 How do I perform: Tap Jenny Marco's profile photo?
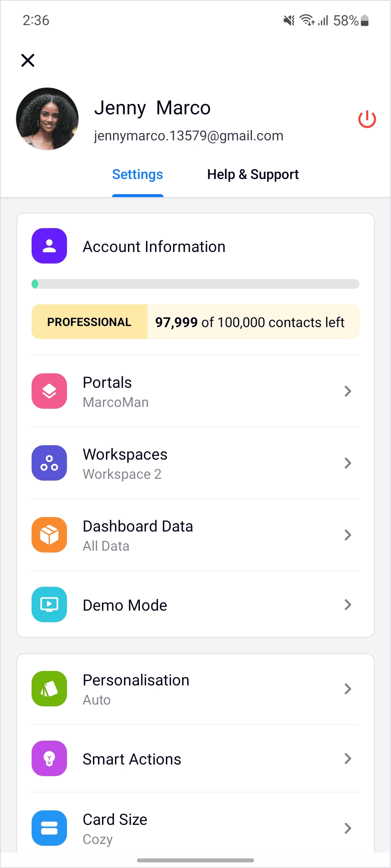point(47,119)
